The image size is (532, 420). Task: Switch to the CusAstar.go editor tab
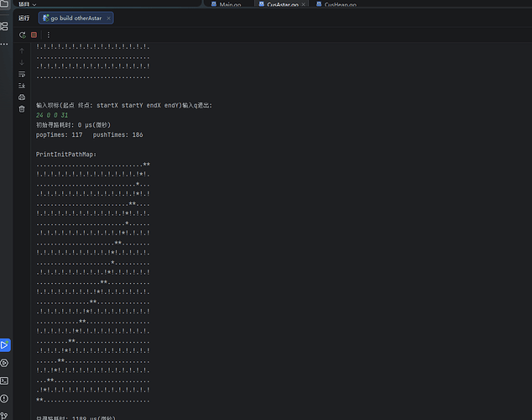pyautogui.click(x=279, y=4)
